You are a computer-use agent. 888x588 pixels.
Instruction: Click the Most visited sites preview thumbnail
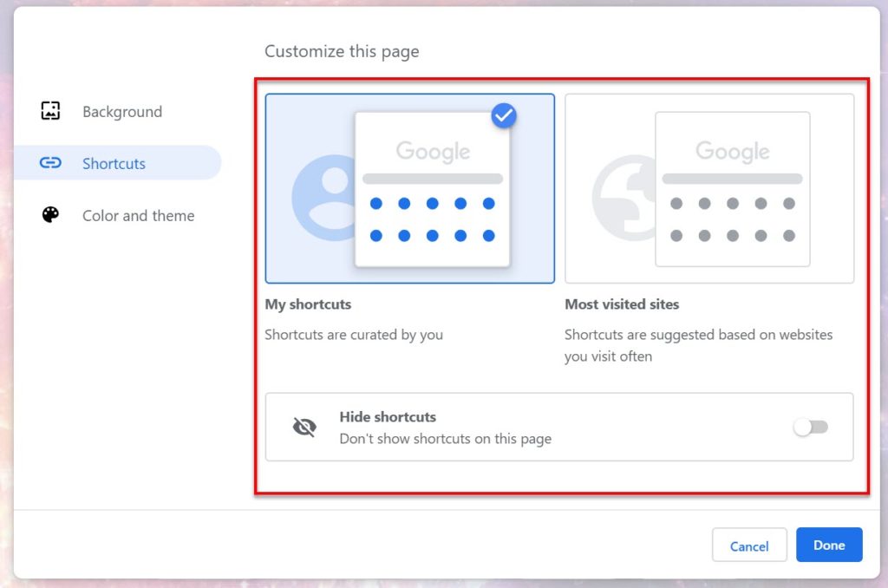click(x=731, y=187)
